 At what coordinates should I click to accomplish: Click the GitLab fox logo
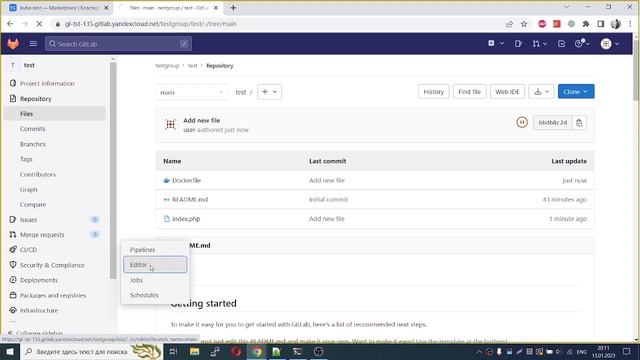click(13, 43)
